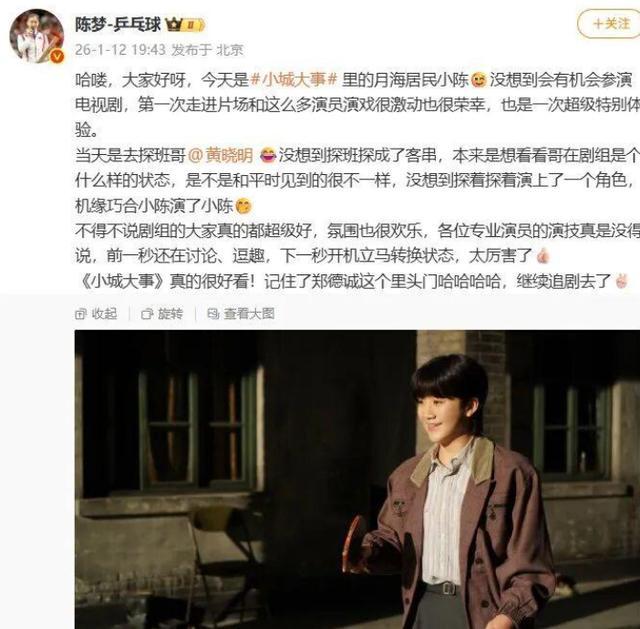Click the crown membership icon
Image resolution: width=640 pixels, height=629 pixels.
tap(173, 25)
